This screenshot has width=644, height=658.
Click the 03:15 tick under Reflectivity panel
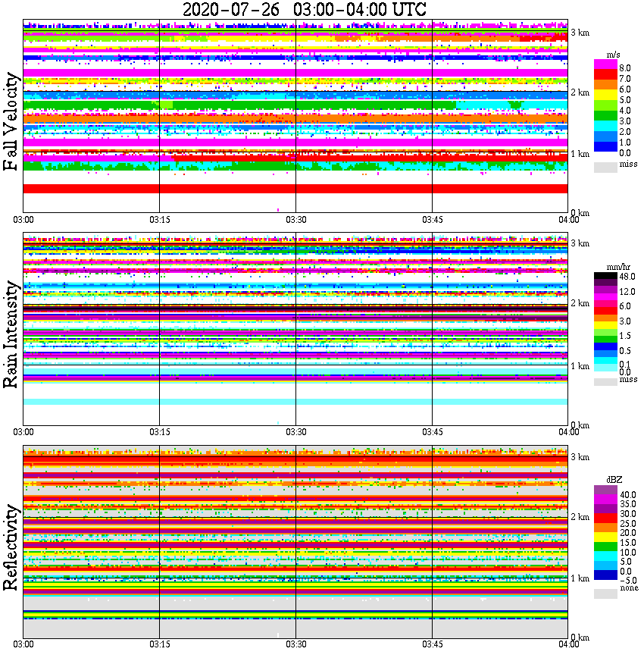[160, 644]
